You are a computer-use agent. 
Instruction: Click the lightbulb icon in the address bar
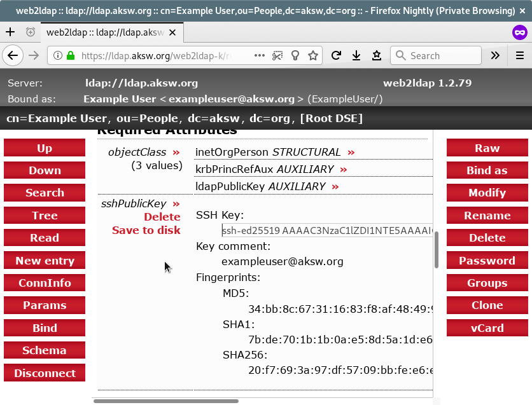(295, 55)
